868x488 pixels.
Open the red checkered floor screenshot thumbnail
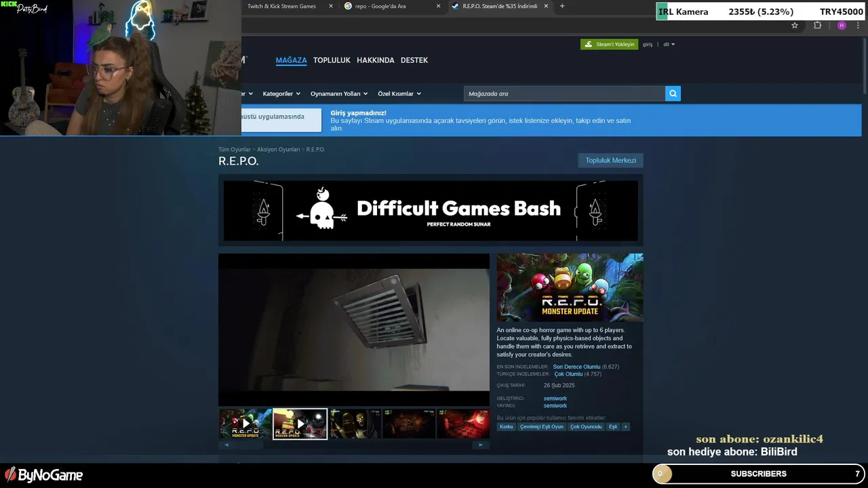tap(462, 424)
